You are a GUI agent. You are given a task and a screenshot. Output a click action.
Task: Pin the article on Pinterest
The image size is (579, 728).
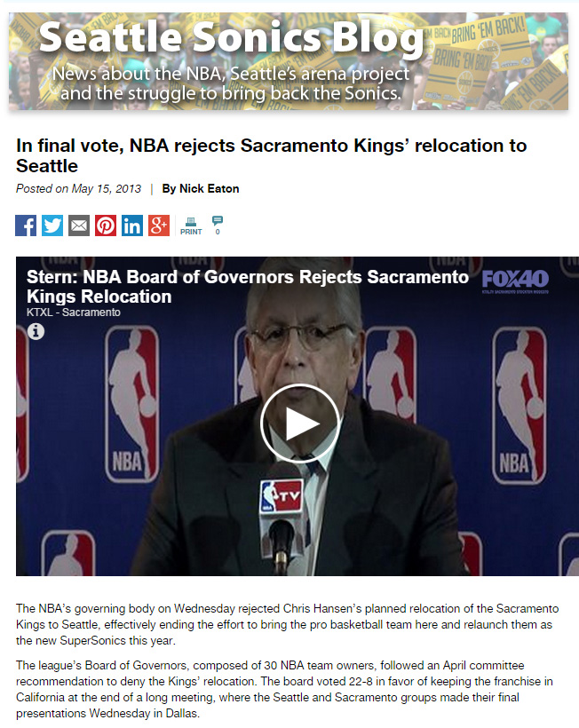(x=106, y=226)
